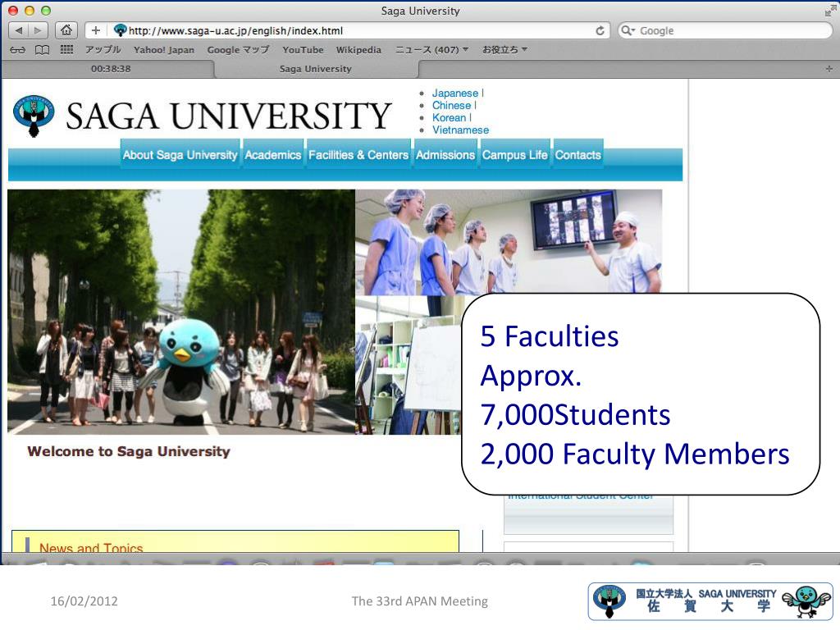
Task: Reload the page using the refresh icon
Action: pos(600,30)
